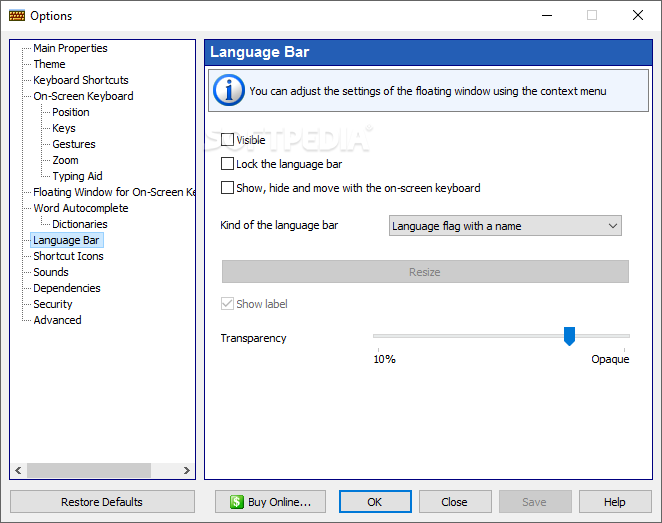Click the tree horizontal scrollbar thumb
This screenshot has height=523, width=662.
[89, 470]
